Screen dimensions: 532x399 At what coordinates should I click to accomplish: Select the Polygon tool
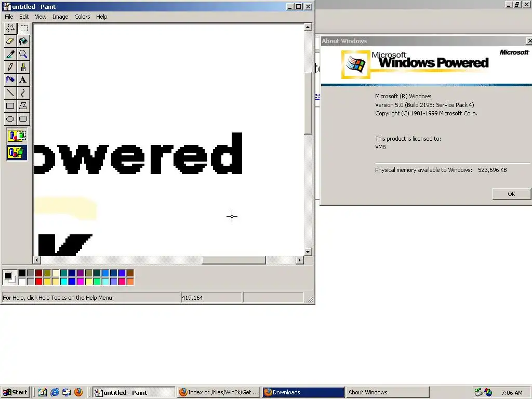pyautogui.click(x=23, y=105)
